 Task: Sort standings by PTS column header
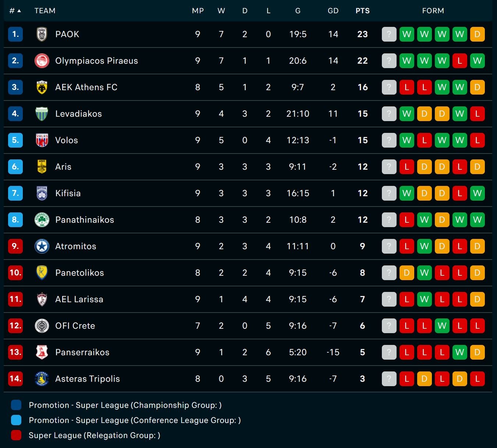point(362,11)
